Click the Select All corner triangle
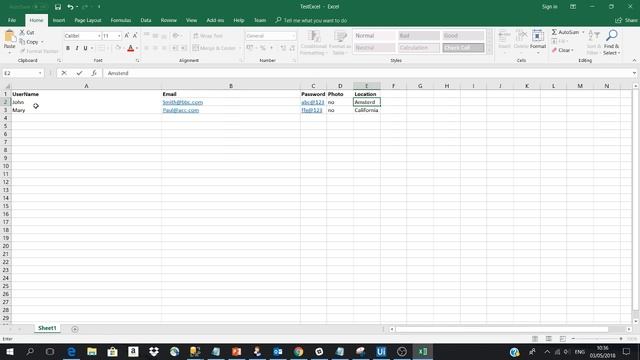 click(6, 86)
